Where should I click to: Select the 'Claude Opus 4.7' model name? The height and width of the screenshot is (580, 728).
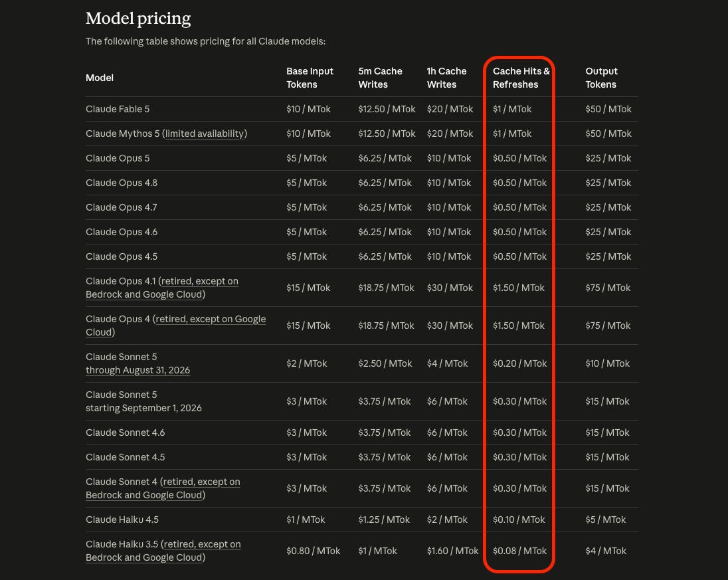click(121, 207)
